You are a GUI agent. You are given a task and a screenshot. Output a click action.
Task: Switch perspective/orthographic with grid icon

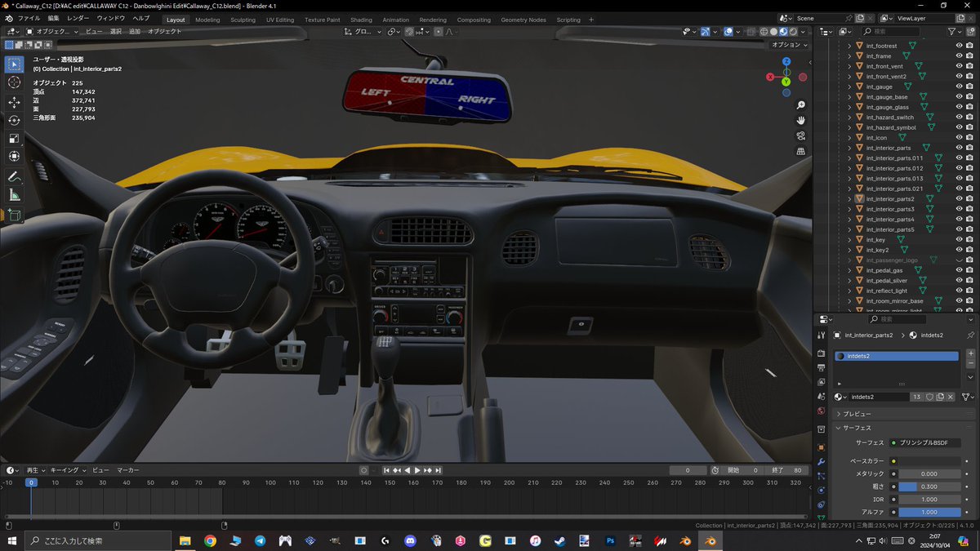pyautogui.click(x=801, y=151)
